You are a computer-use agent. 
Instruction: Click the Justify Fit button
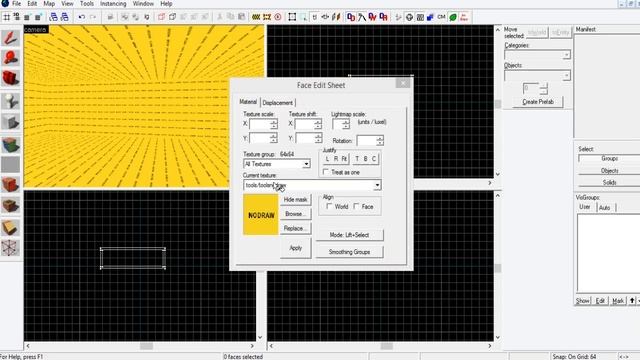pos(344,159)
